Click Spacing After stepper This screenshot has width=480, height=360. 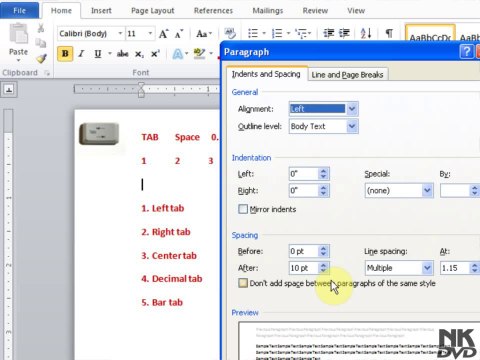[323, 268]
